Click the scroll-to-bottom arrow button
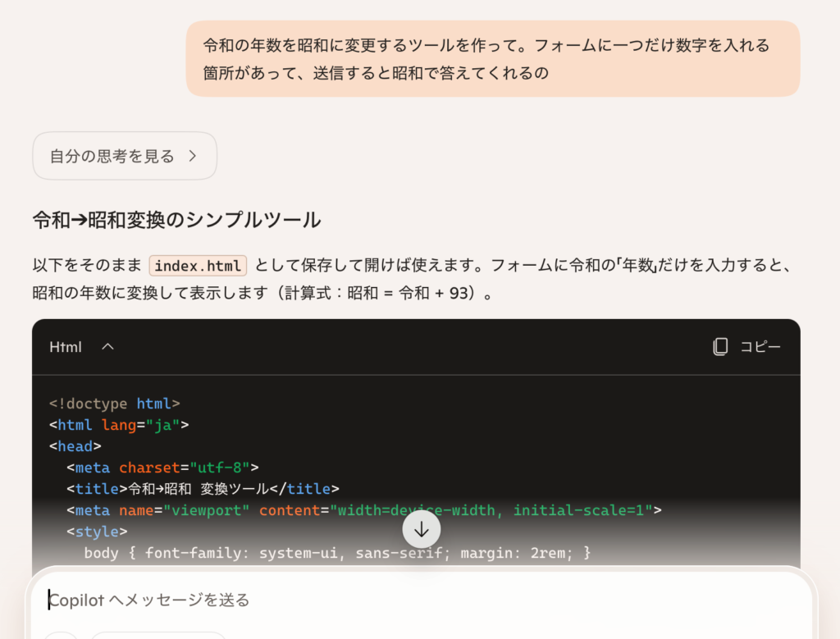 421,529
